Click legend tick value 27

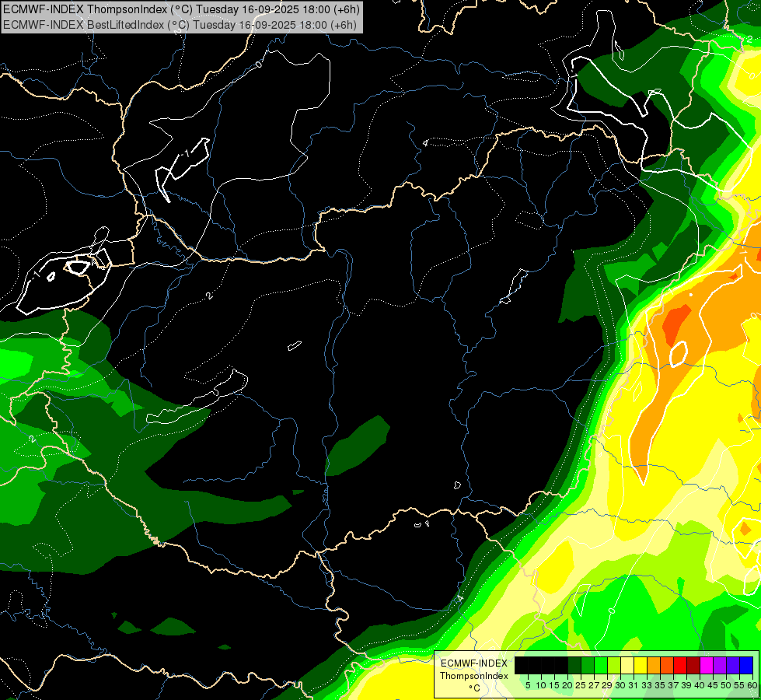tap(595, 685)
